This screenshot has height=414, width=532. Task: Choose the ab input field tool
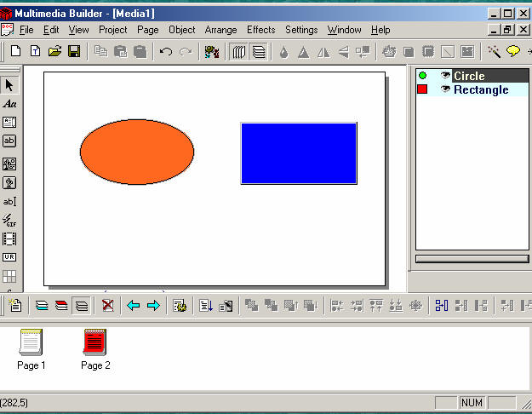(x=9, y=201)
